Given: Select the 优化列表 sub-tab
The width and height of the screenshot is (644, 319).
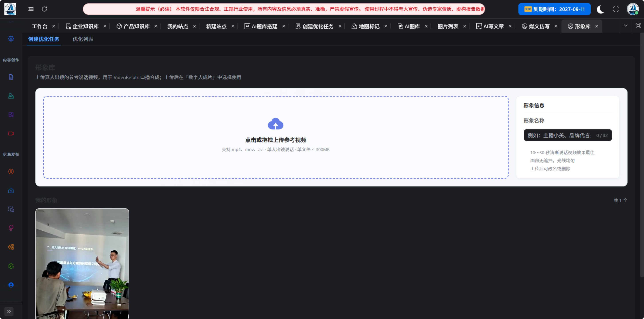Looking at the screenshot, I should (83, 39).
